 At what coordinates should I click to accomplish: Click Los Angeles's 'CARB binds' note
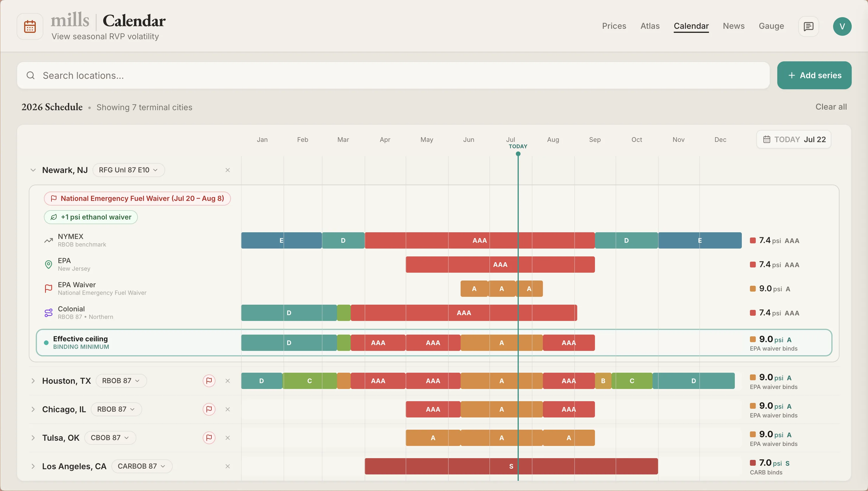pyautogui.click(x=766, y=472)
